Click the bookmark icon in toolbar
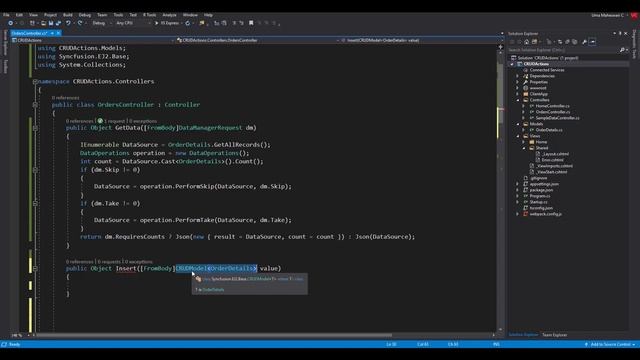The image size is (640, 360). click(x=251, y=23)
